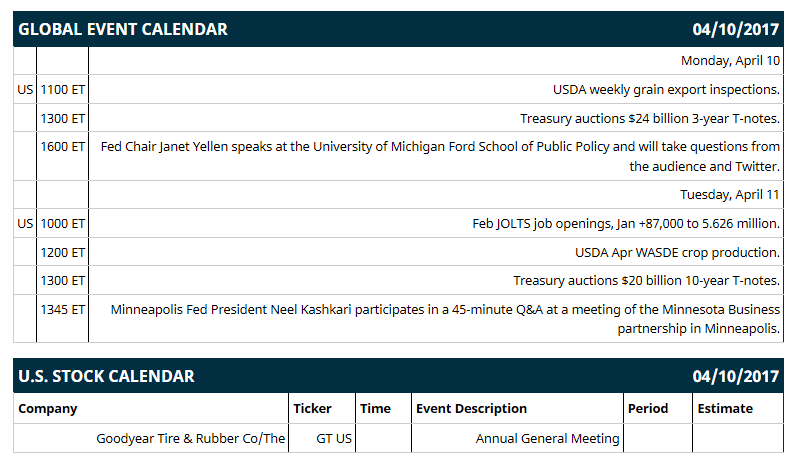
Task: Click the Ticker column header
Action: (312, 408)
